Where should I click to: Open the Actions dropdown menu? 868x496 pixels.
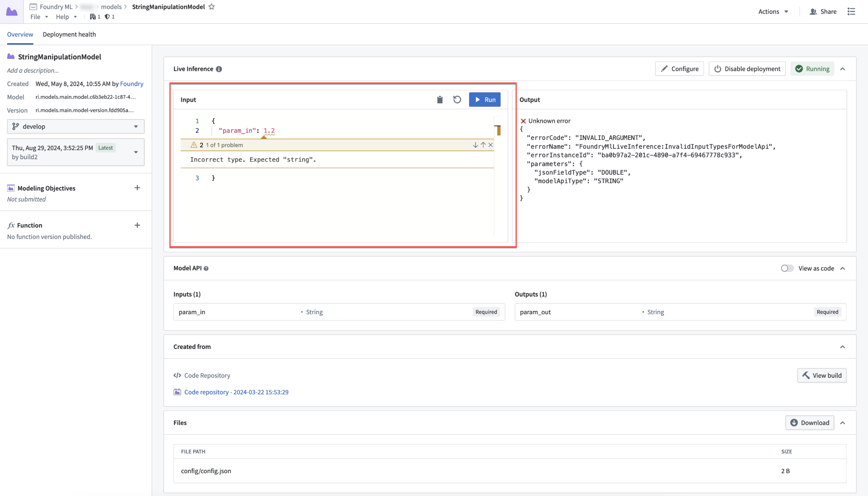773,12
